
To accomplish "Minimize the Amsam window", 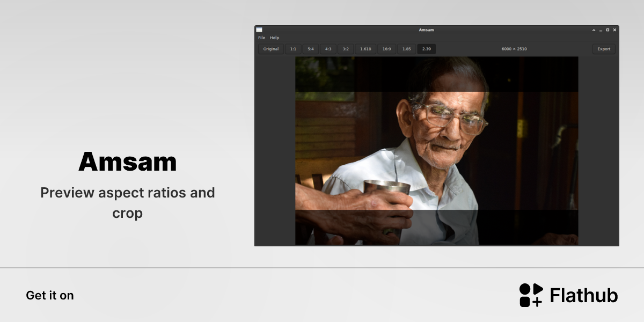I will point(601,30).
